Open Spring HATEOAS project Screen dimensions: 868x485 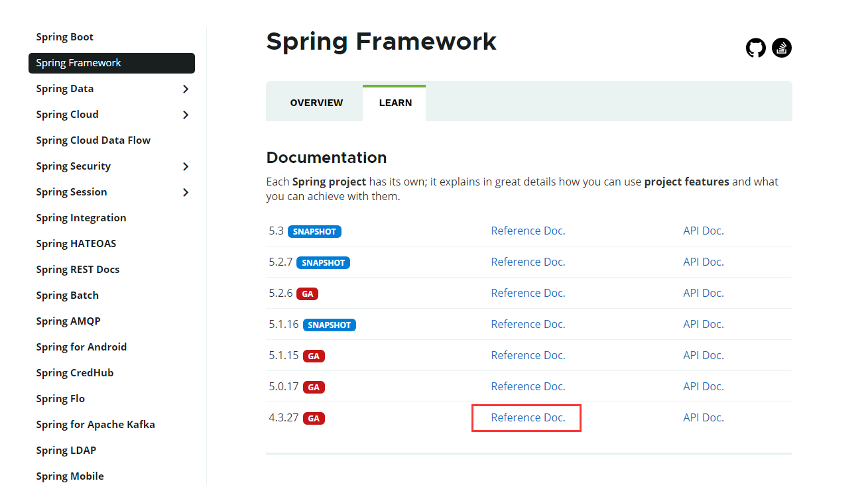pyautogui.click(x=76, y=244)
